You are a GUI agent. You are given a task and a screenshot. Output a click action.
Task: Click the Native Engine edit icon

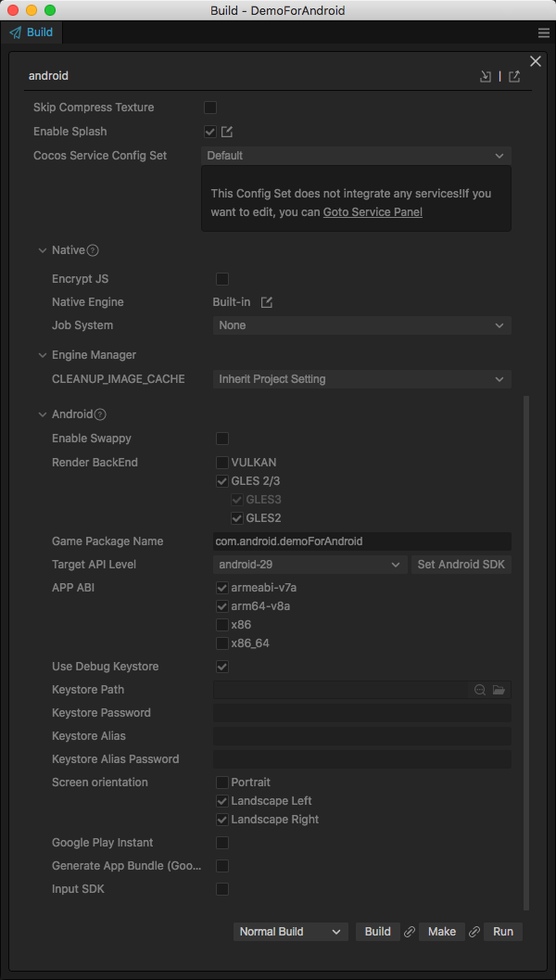coord(267,302)
